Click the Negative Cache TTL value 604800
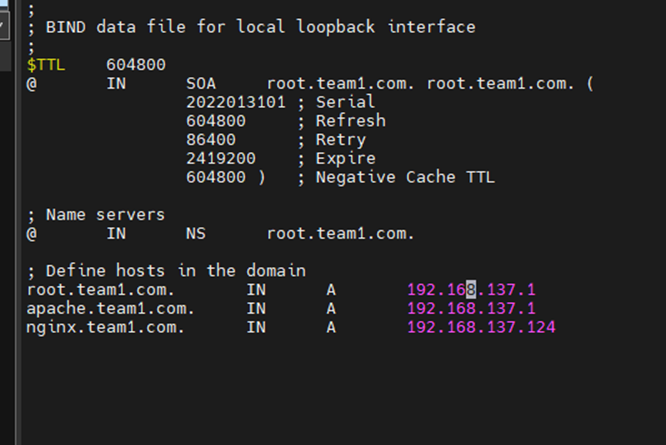 pos(216,177)
